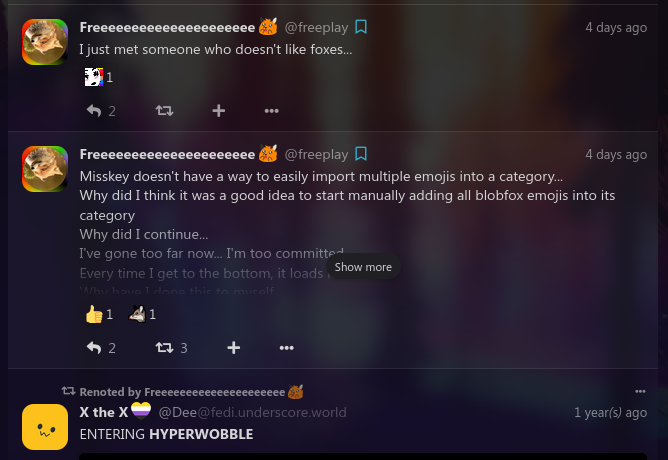This screenshot has width=668, height=460.
Task: Reply to the foxes post
Action: (x=101, y=111)
